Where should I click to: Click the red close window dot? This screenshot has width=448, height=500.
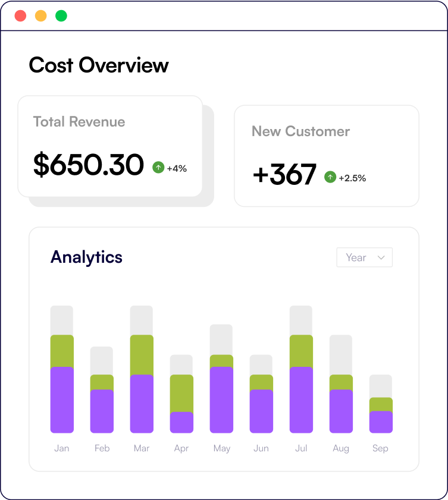[x=21, y=16]
